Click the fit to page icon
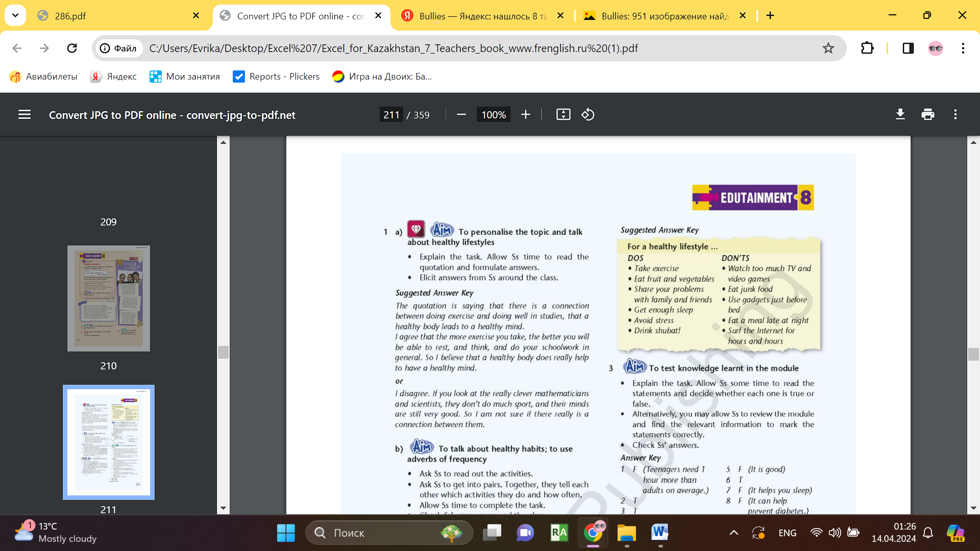The height and width of the screenshot is (551, 980). tap(563, 115)
